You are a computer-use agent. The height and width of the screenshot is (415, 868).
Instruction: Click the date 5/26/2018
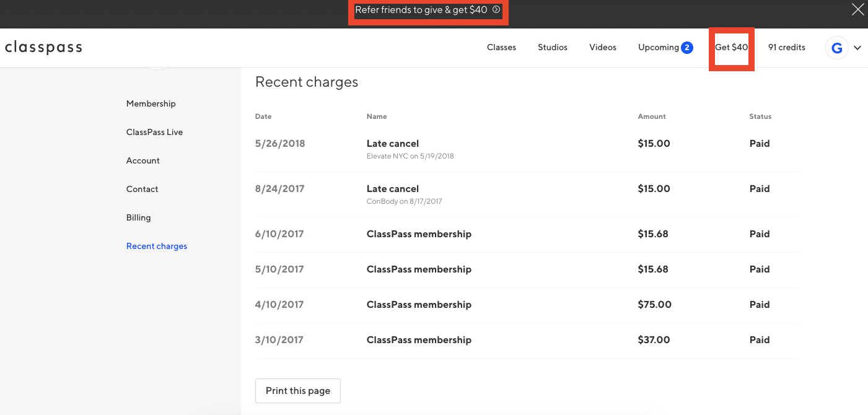[x=280, y=144]
